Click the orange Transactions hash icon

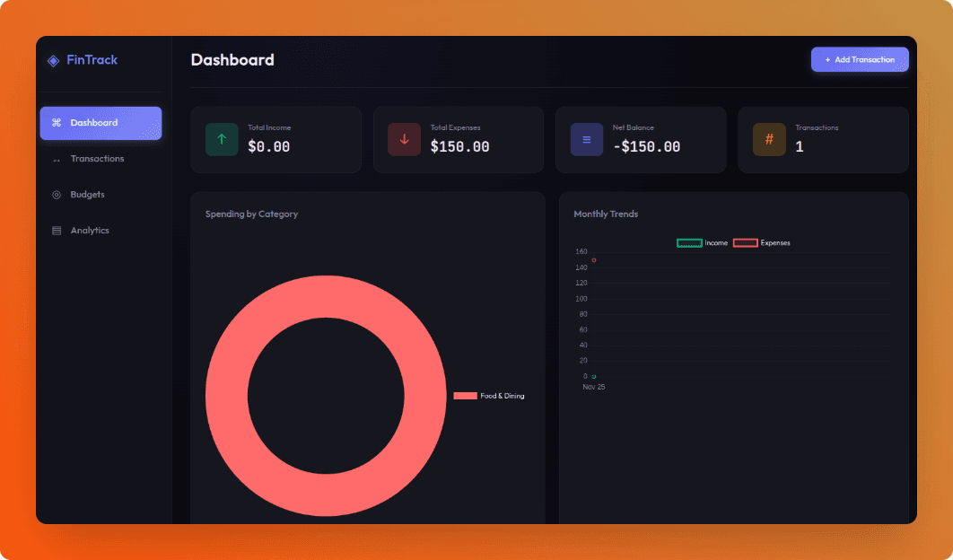coord(768,139)
